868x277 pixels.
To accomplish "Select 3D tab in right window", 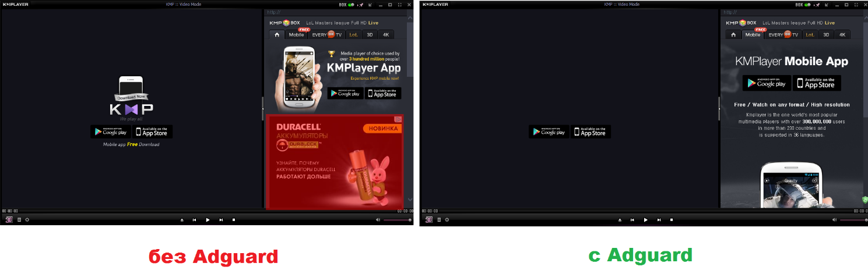I will tap(825, 34).
